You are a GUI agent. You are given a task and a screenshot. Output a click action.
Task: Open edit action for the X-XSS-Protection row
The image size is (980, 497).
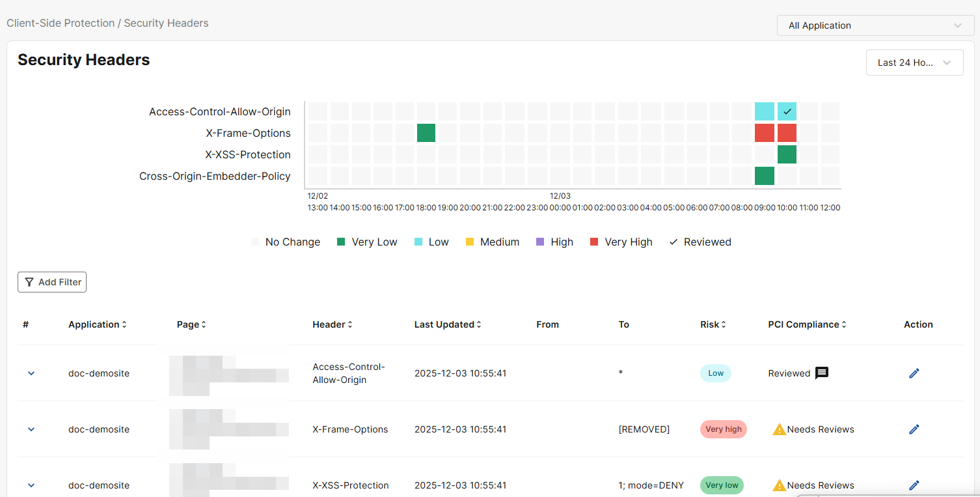[914, 485]
